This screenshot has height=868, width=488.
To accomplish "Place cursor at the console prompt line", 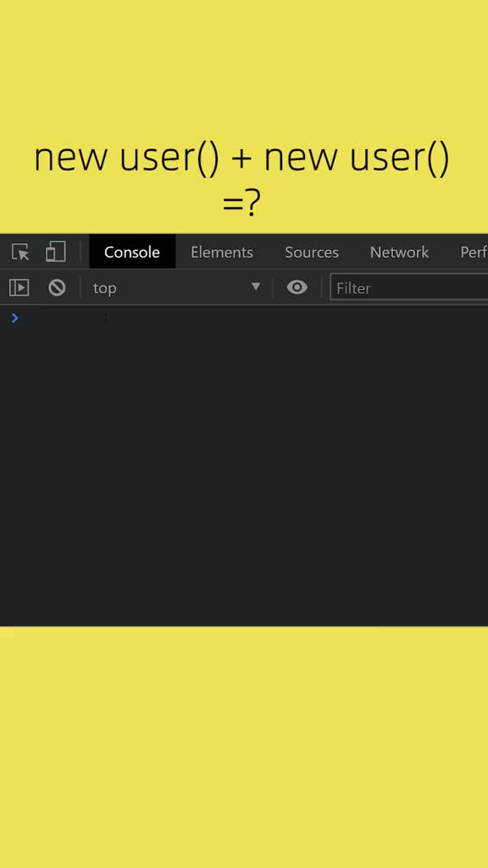I will click(x=244, y=319).
